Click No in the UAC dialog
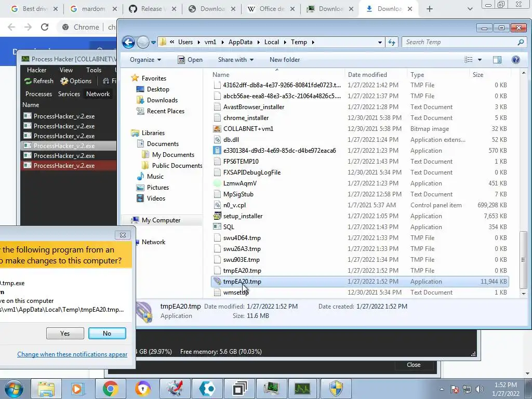 [107, 334]
